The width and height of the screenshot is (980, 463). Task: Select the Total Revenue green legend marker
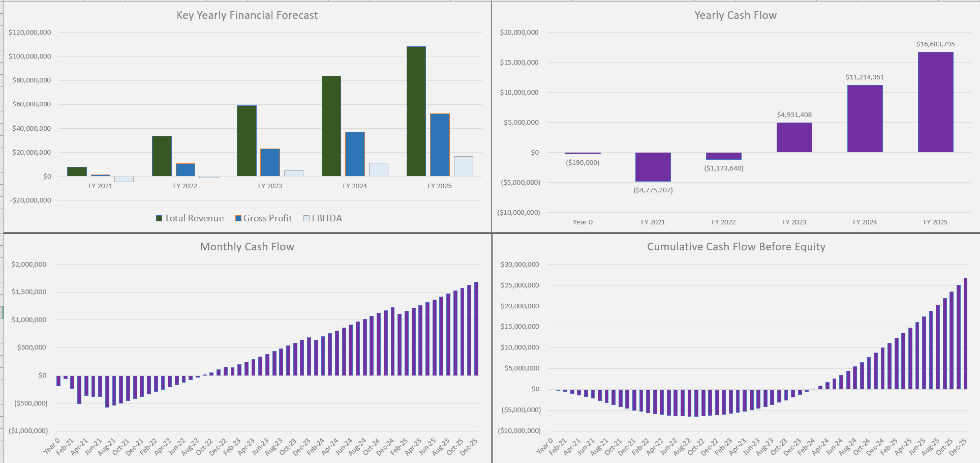[160, 218]
